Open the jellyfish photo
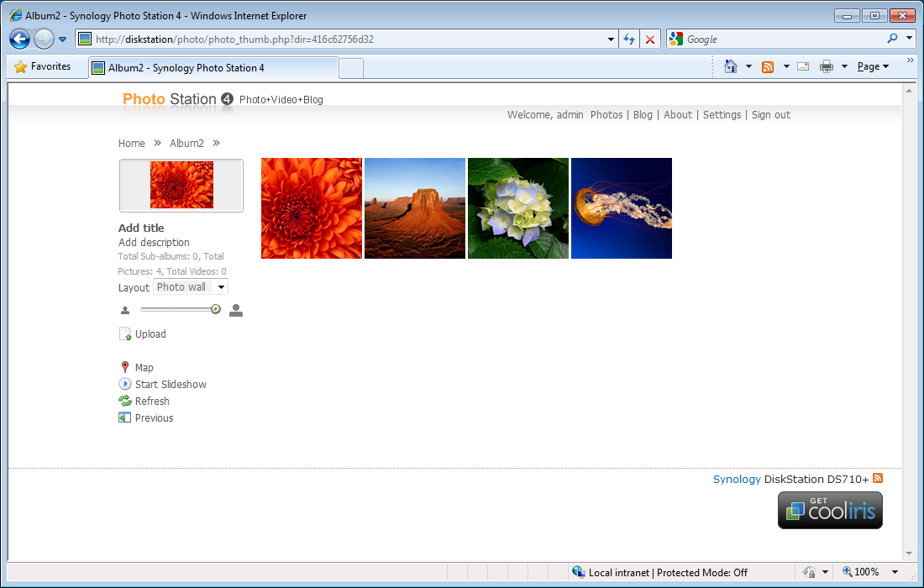The image size is (924, 588). click(x=622, y=208)
